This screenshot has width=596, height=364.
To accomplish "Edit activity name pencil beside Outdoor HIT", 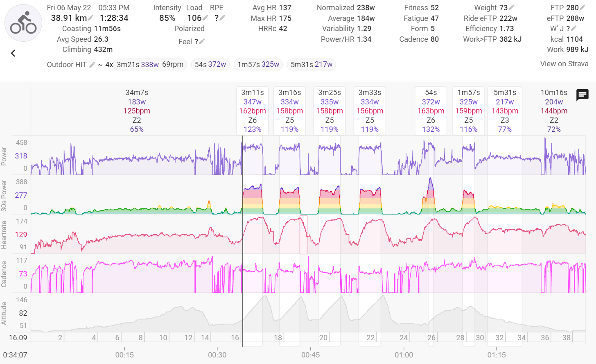I will point(92,65).
